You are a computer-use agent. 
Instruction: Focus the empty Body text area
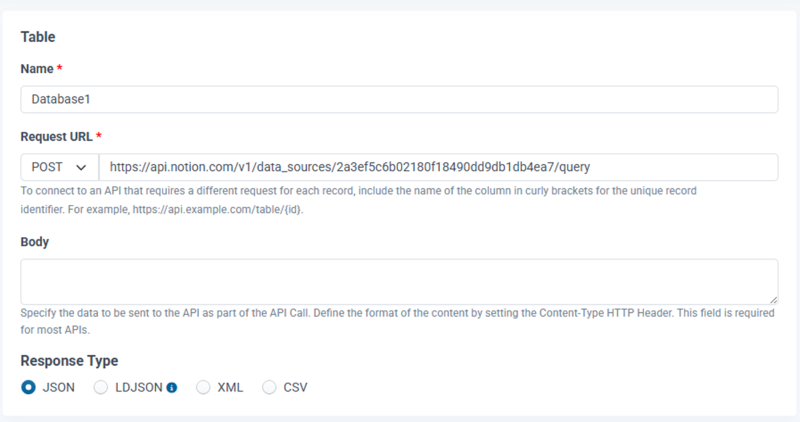tap(399, 281)
